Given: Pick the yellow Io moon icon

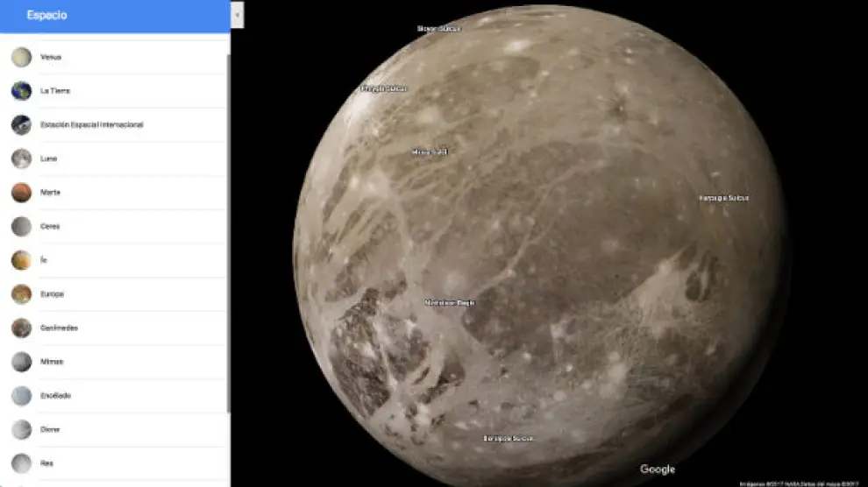Looking at the screenshot, I should tap(21, 260).
